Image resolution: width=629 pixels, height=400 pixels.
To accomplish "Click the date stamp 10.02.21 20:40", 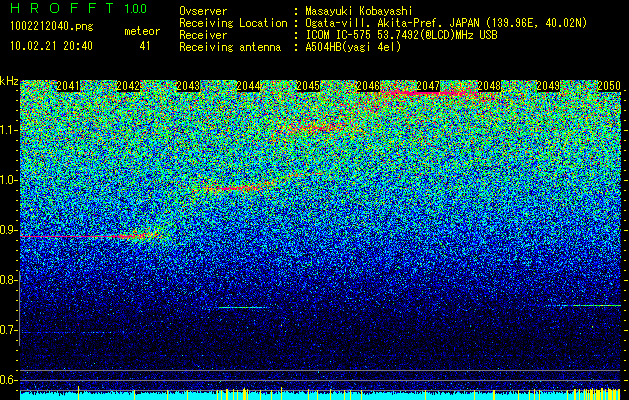I will [x=51, y=46].
